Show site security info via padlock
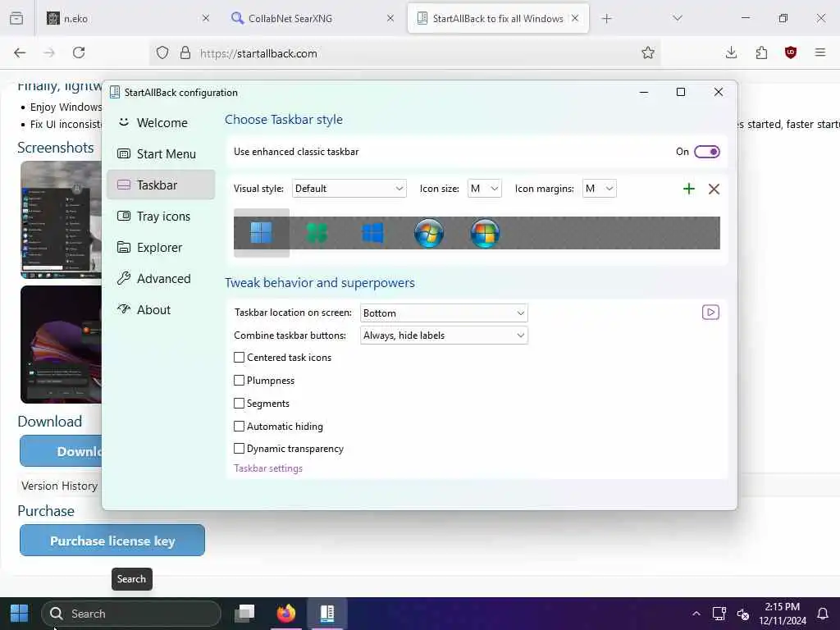Screen dimensions: 840x630 [185, 52]
